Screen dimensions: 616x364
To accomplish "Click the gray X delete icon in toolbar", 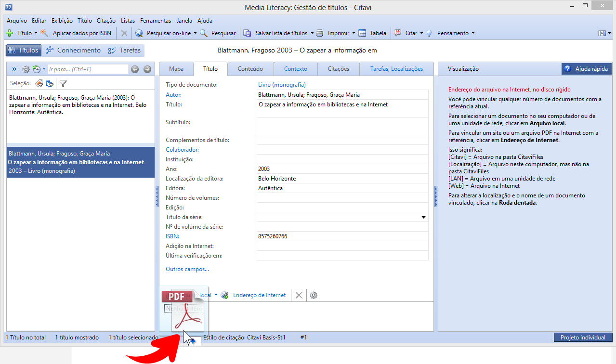I will (x=124, y=33).
